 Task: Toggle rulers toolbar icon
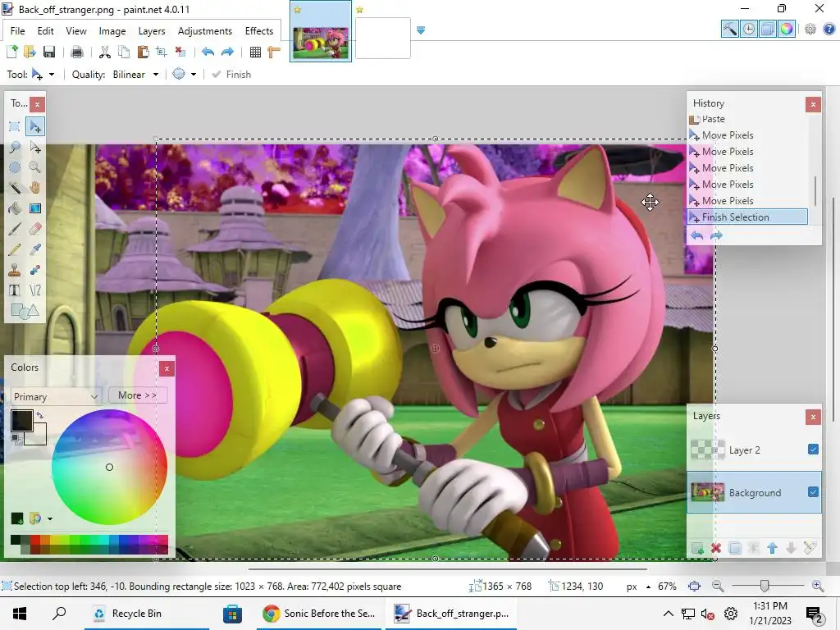[274, 52]
